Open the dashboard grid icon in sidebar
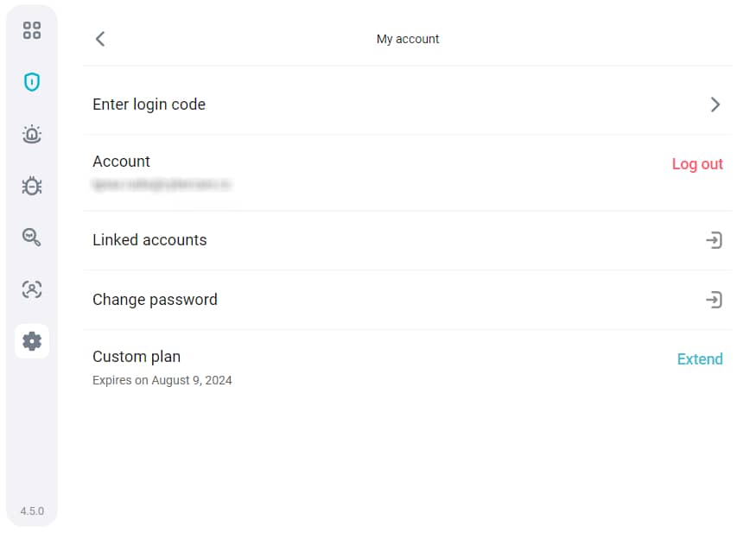The width and height of the screenshot is (756, 533). (x=32, y=31)
